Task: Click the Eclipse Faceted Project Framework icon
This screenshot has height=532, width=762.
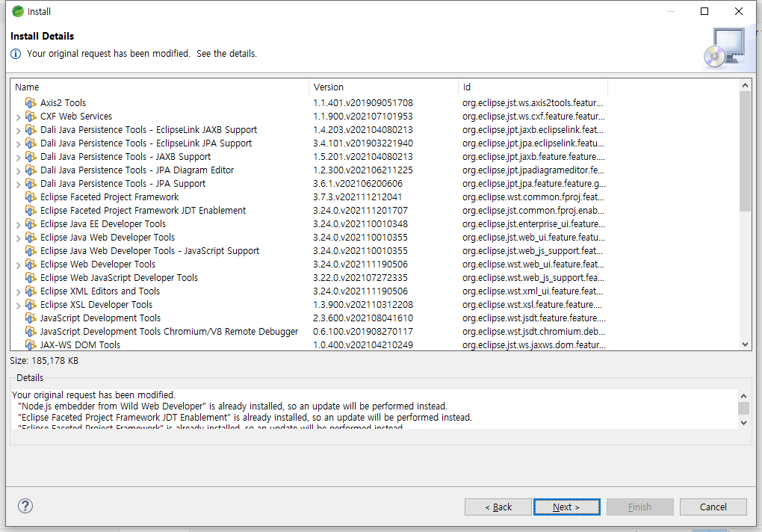Action: (x=31, y=197)
